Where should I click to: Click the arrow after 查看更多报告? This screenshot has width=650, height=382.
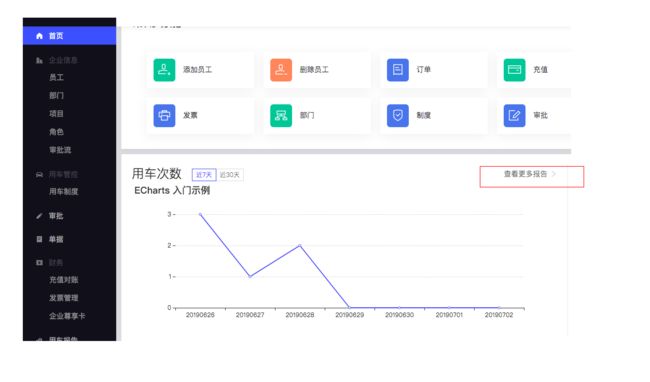(x=554, y=174)
